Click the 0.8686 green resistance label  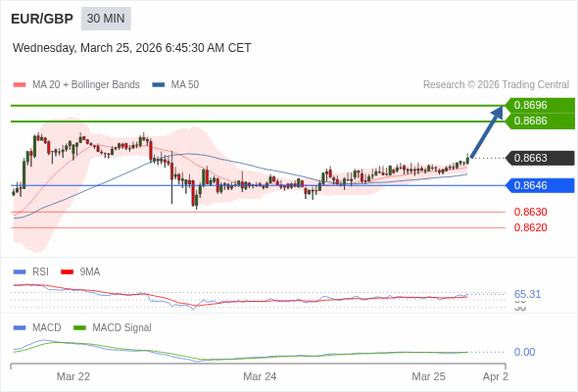coord(540,121)
